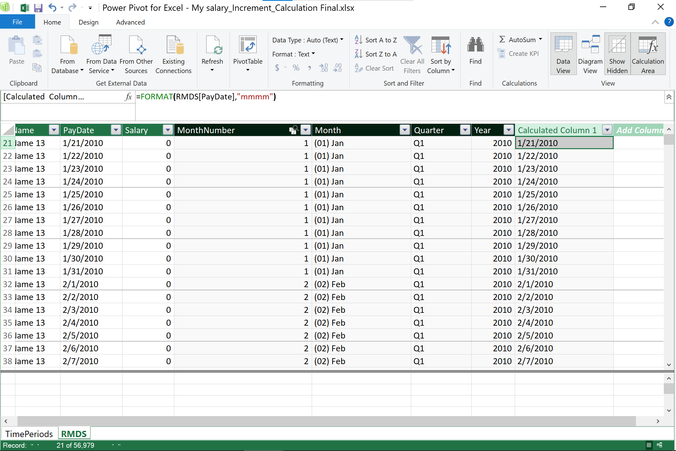Click Clear All Filters funnel icon
676x451 pixels.
coord(413,46)
